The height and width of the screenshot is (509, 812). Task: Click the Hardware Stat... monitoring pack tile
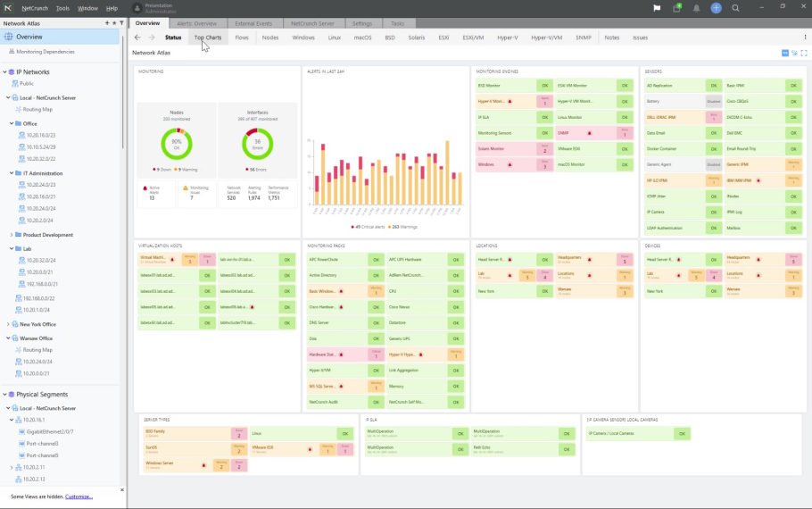coord(345,355)
